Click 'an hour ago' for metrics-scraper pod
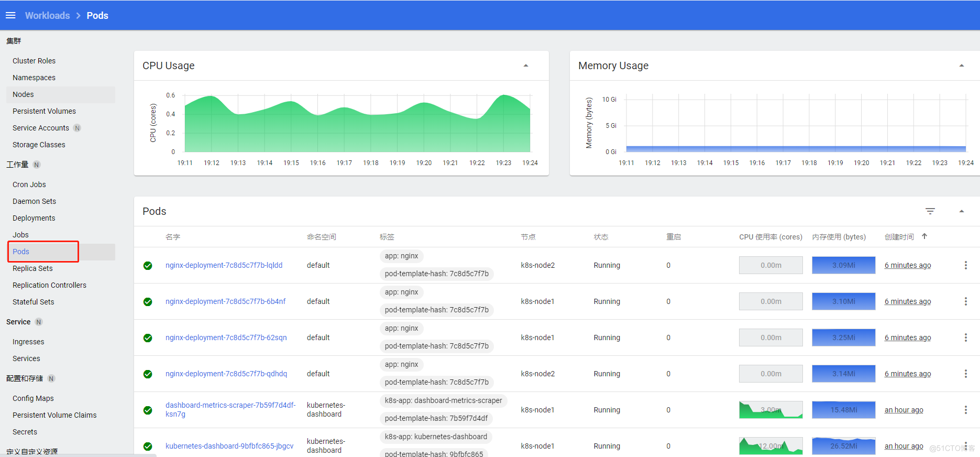The height and width of the screenshot is (457, 980). coord(904,410)
